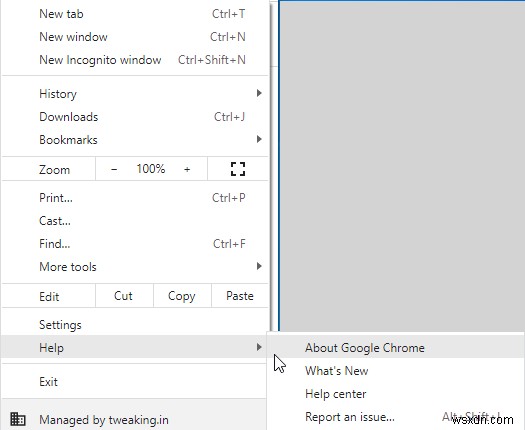The image size is (525, 430).
Task: Select the Find... menu item
Action: (135, 244)
